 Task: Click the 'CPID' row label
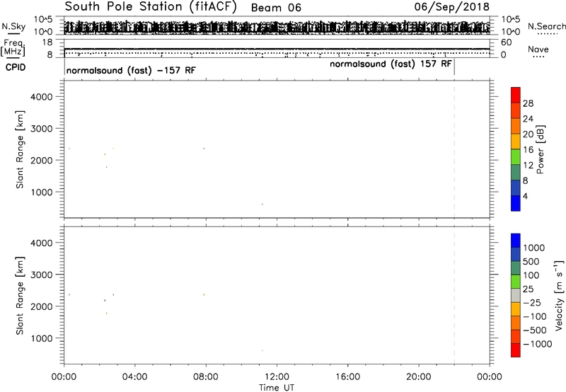[16, 67]
